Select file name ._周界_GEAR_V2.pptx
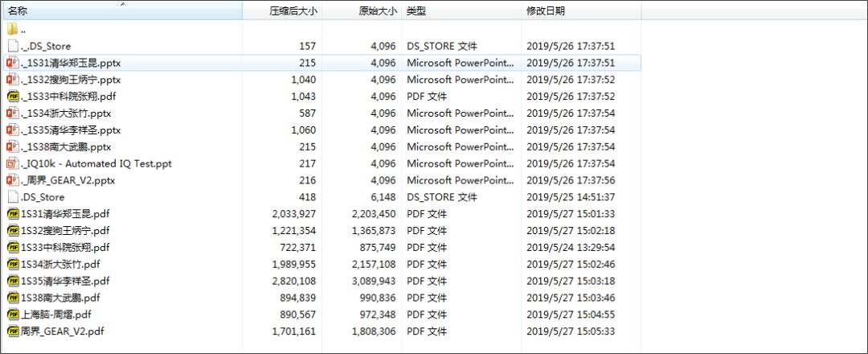The width and height of the screenshot is (868, 354). click(70, 180)
